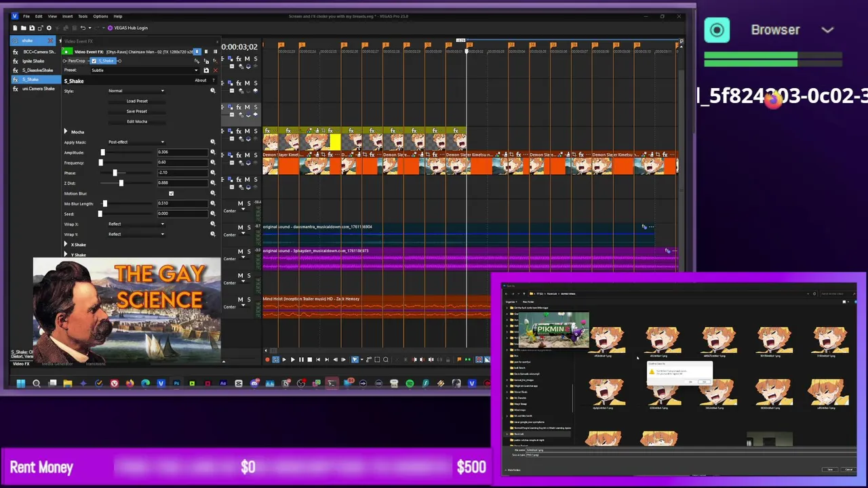Solo the daosmantra original sound audio track
868x488 pixels.
click(x=248, y=227)
